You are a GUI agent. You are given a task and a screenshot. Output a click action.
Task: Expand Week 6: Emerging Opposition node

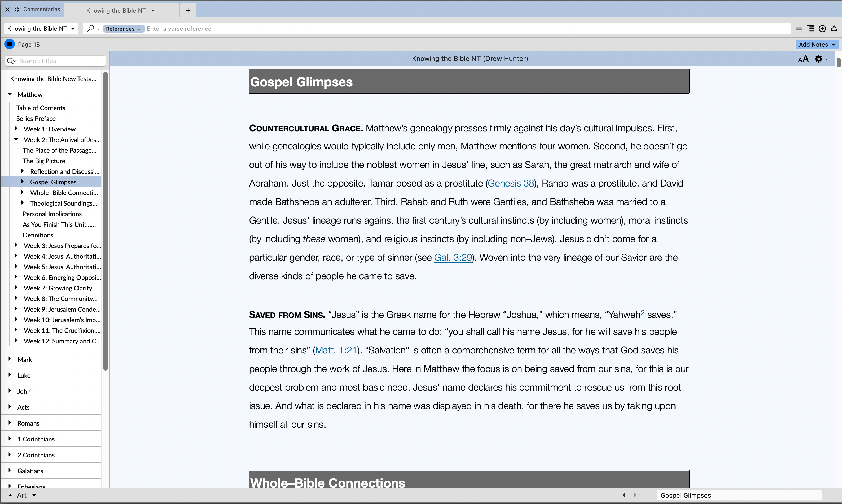tap(16, 277)
